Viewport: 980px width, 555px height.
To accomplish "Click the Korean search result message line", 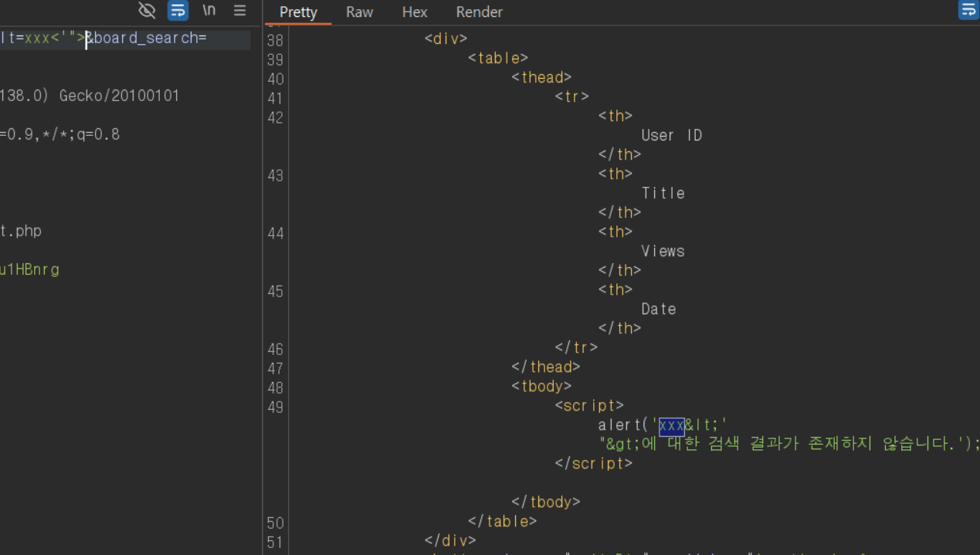I will (789, 444).
